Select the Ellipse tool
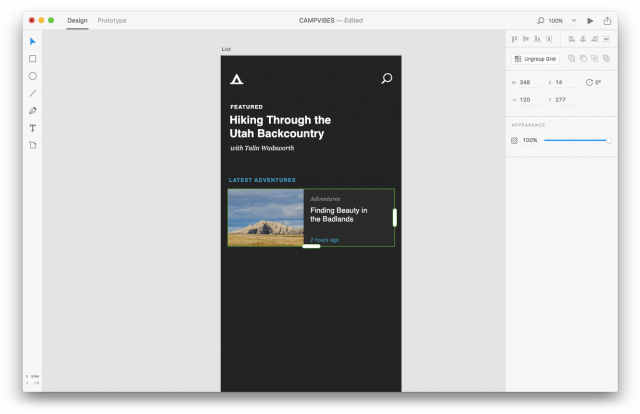 pos(32,76)
